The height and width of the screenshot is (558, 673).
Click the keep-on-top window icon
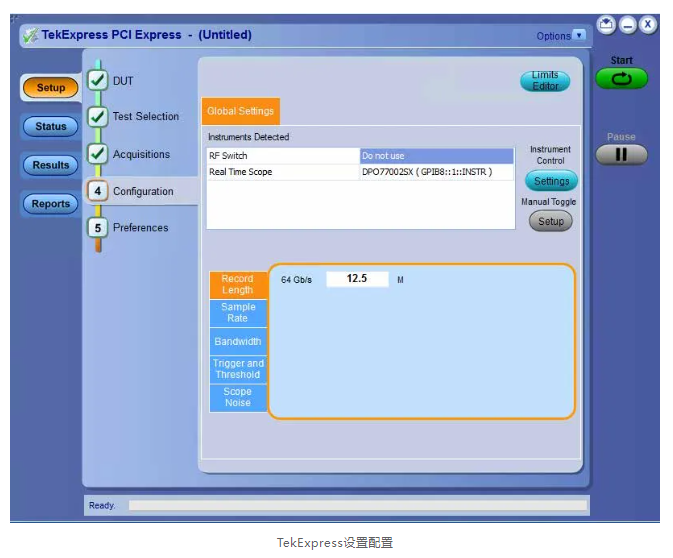[606, 24]
